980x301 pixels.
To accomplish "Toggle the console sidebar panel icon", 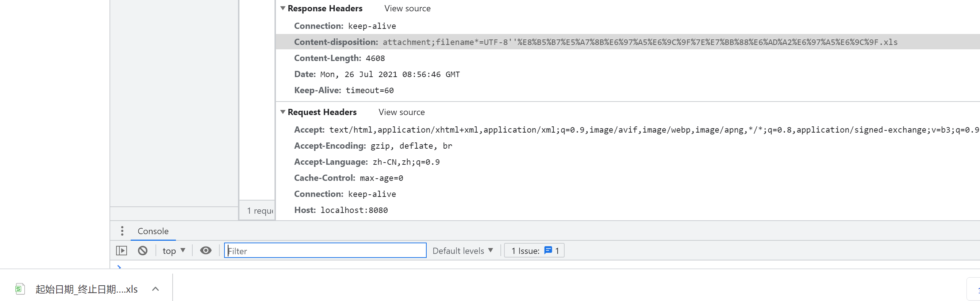I will point(121,250).
